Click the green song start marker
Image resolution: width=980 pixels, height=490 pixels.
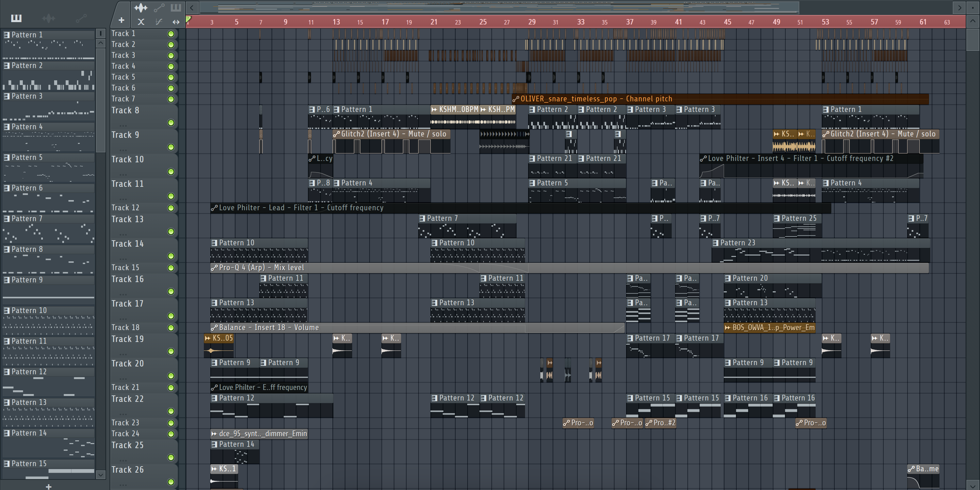(188, 19)
